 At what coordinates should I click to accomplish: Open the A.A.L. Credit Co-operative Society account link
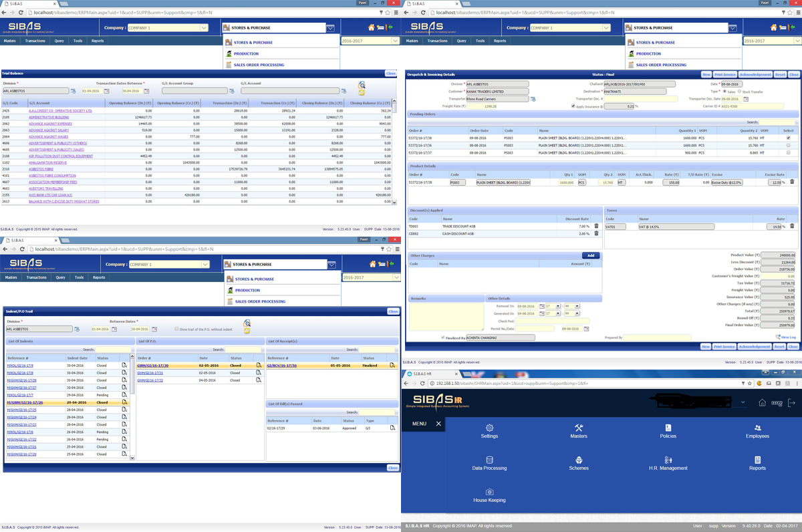pos(60,110)
